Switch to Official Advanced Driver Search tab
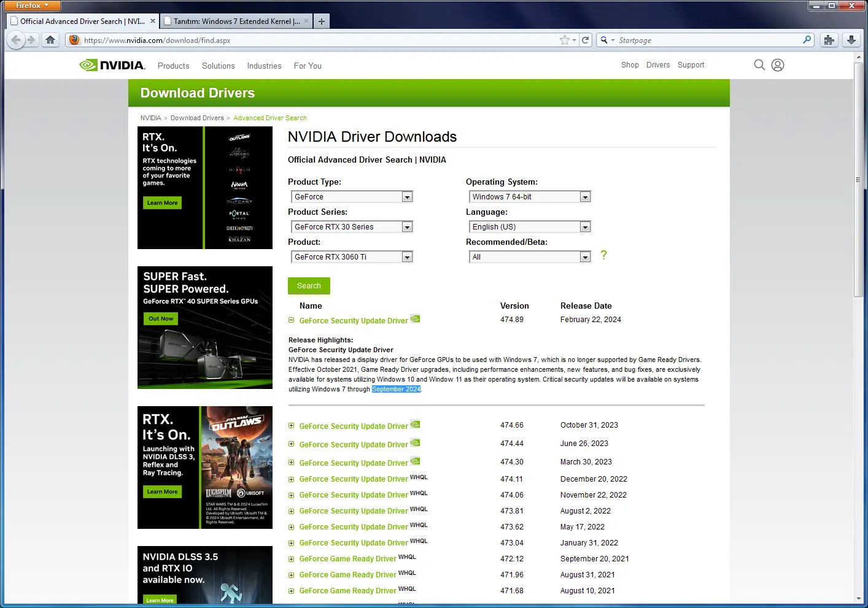 click(83, 21)
